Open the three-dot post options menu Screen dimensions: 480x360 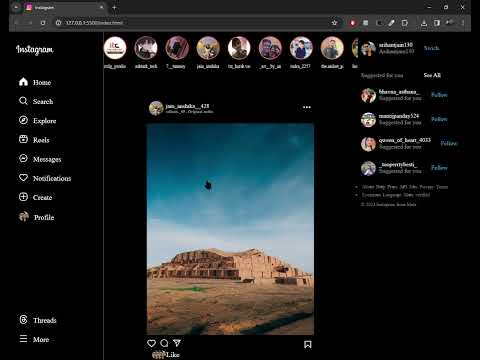click(307, 107)
